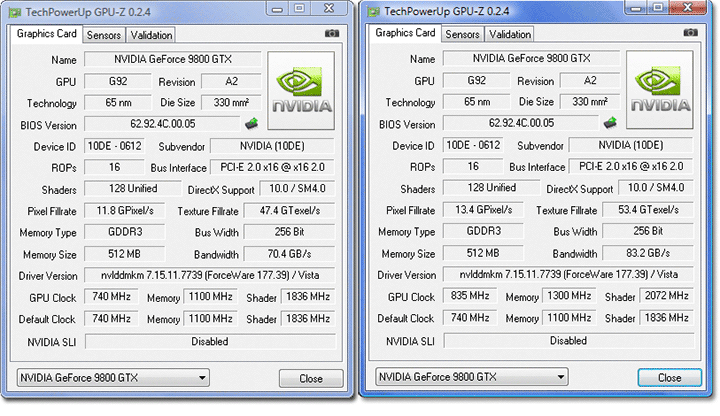Viewport: 720px width, 416px height.
Task: Click Subvendor NVIDIA (10DE) in right window
Action: tap(630, 145)
